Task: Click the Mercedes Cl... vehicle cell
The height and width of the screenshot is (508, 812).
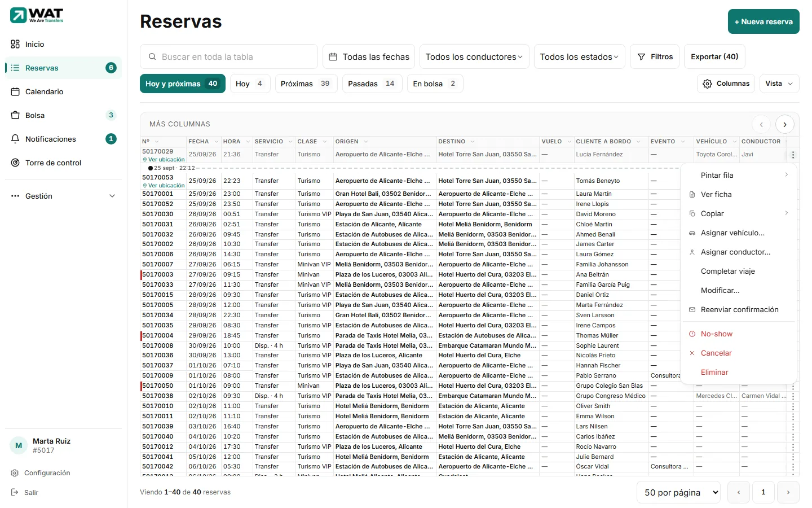Action: pos(716,396)
